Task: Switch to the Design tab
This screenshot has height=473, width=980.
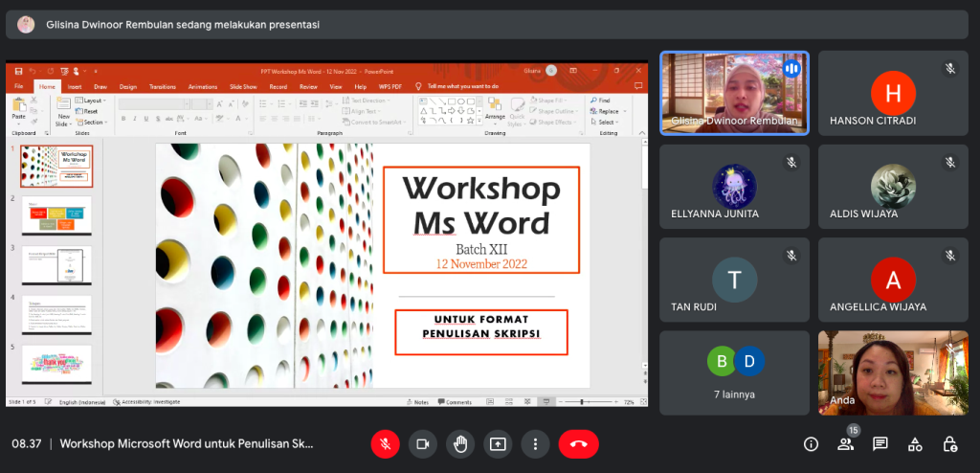Action: pyautogui.click(x=128, y=87)
